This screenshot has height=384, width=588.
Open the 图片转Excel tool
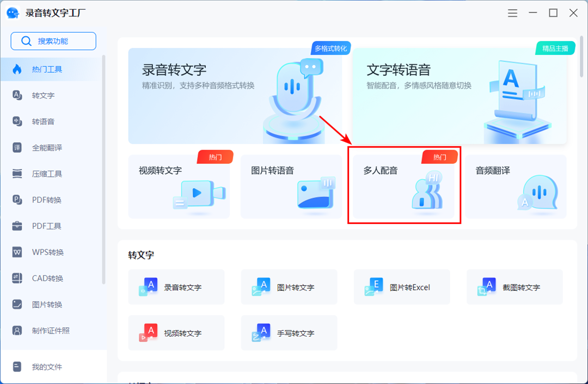point(401,287)
